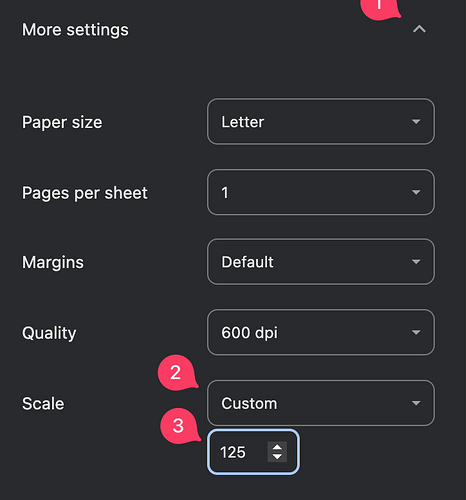The image size is (466, 500).
Task: Open the Pages per sheet dropdown
Action: 321,192
